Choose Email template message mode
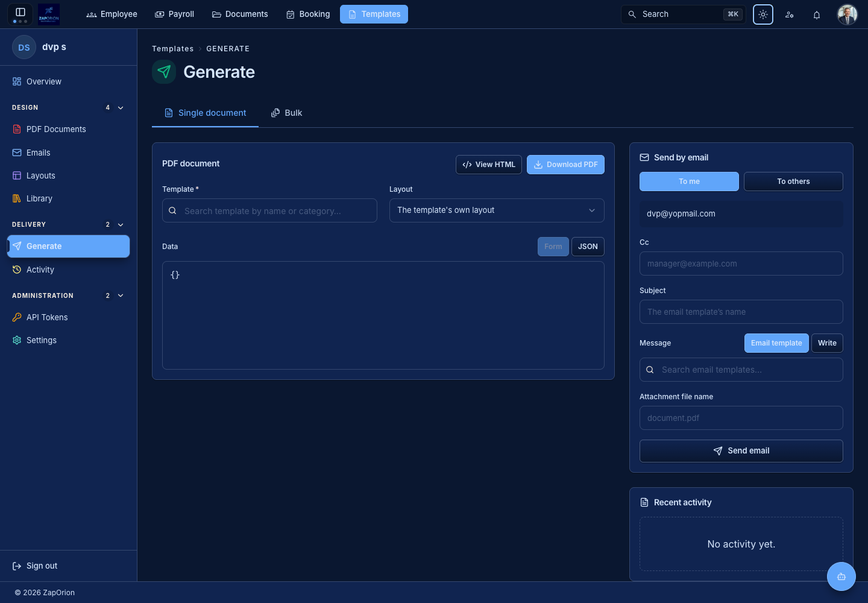Screen dimensions: 868x603 point(776,343)
